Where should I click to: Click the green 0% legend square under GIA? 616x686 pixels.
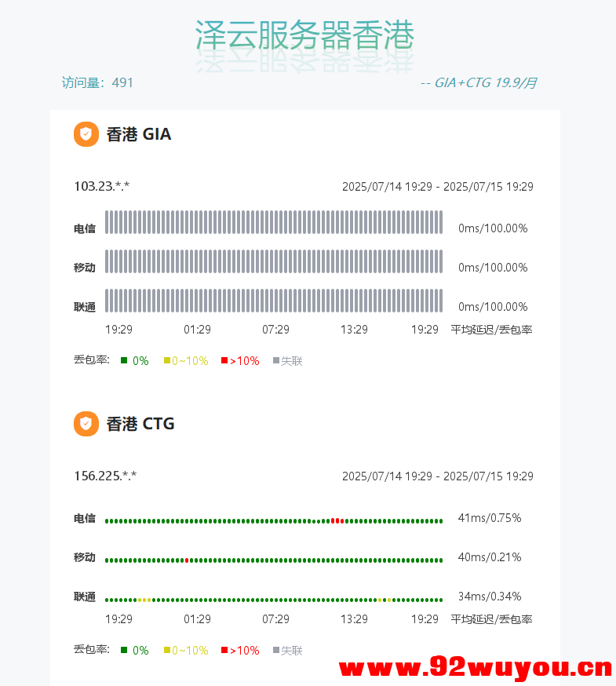(124, 361)
